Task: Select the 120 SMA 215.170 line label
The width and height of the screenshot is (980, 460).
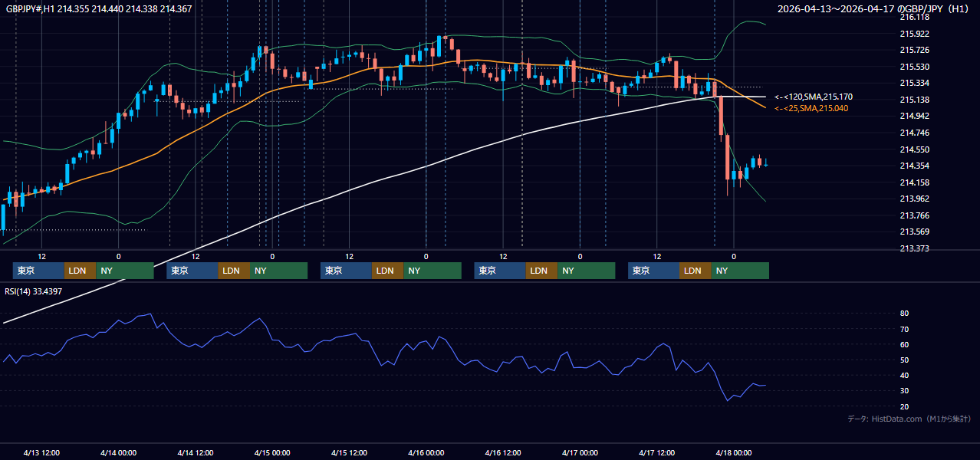Action: [x=814, y=97]
